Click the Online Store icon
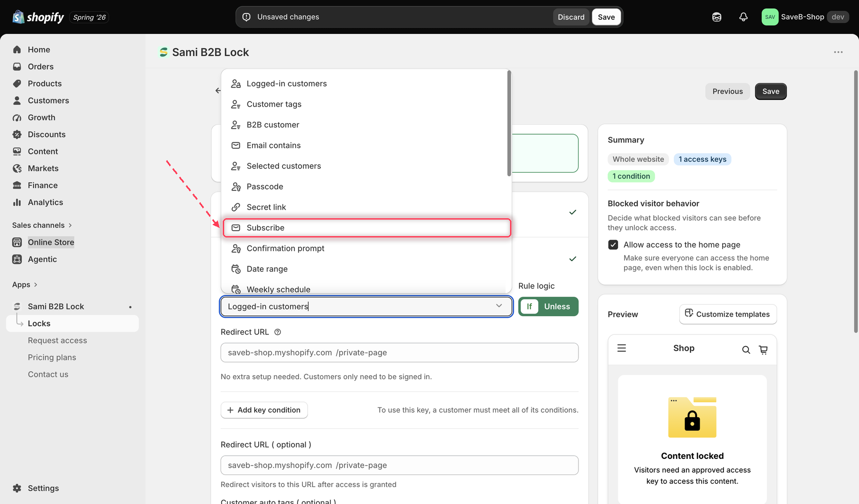Image resolution: width=859 pixels, height=504 pixels. click(17, 242)
